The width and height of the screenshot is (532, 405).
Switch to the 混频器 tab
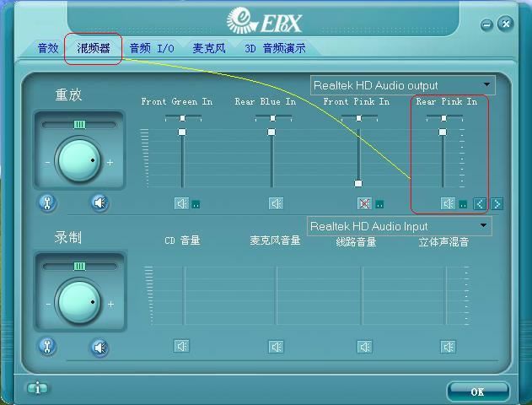click(94, 48)
